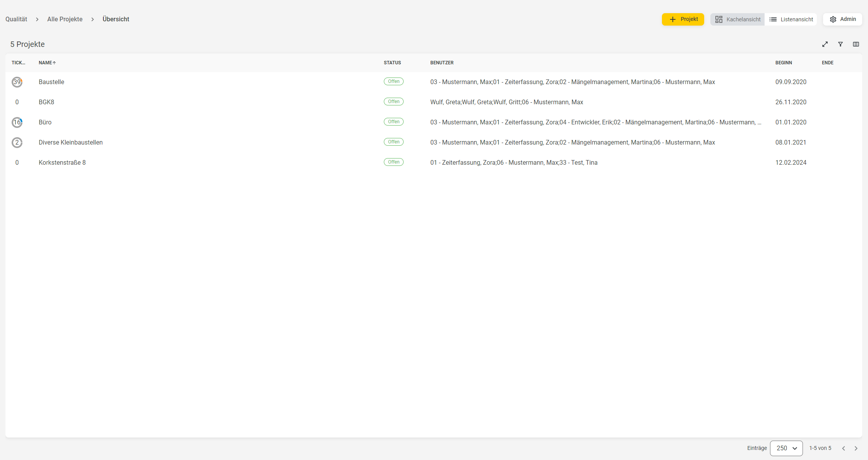Click the ticket ring showing 16
868x460 pixels.
tap(17, 122)
